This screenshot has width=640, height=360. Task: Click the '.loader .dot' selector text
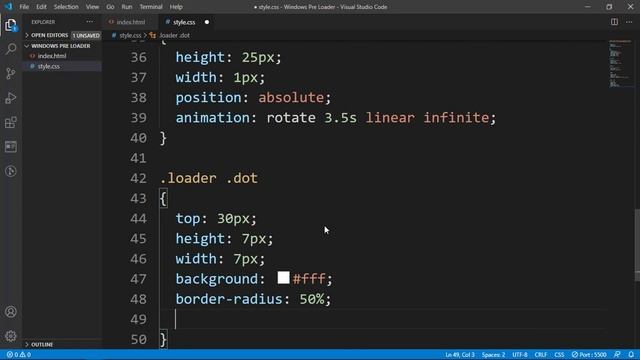coord(209,178)
